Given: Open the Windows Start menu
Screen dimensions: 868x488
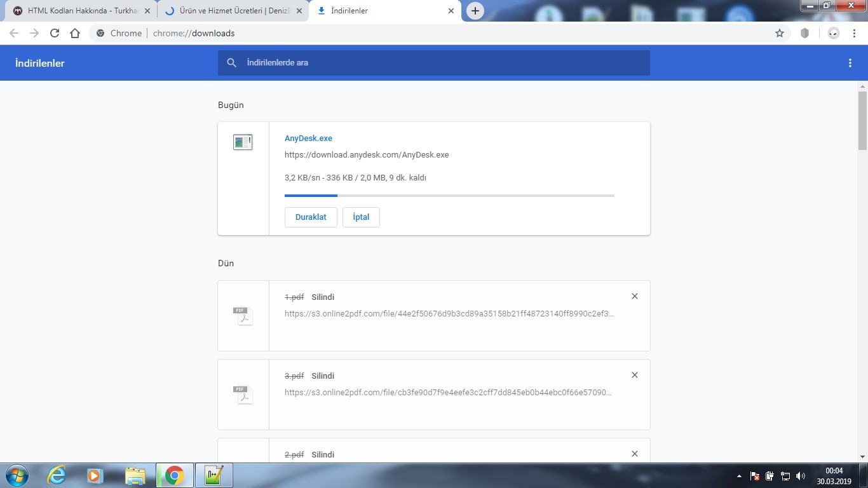Looking at the screenshot, I should pyautogui.click(x=17, y=475).
